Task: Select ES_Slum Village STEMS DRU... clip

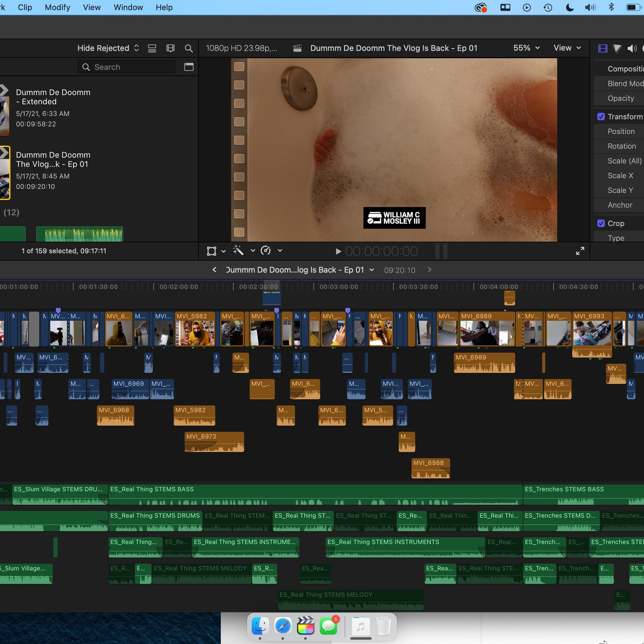Action: click(x=60, y=495)
